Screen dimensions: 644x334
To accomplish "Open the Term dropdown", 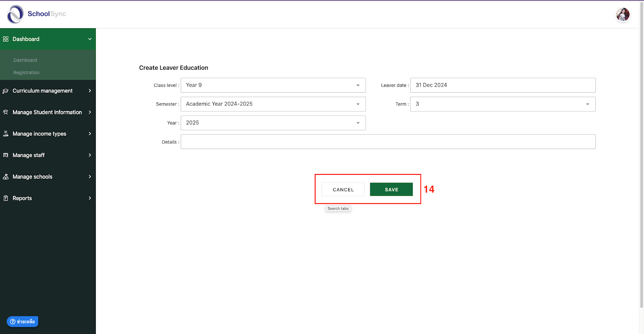I will 503,104.
